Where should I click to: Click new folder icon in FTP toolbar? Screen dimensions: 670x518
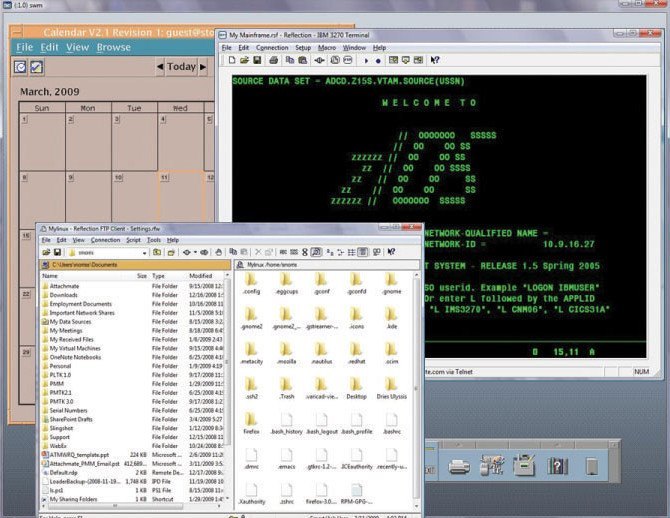171,252
